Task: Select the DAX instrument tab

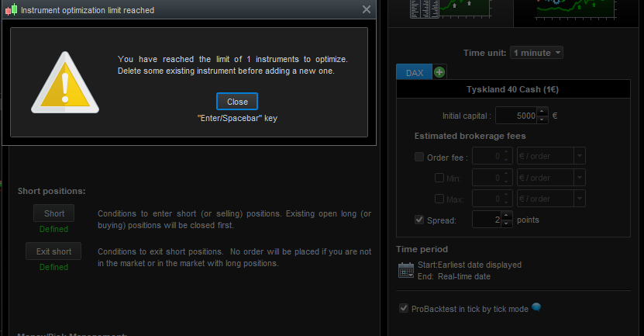Action: 415,72
